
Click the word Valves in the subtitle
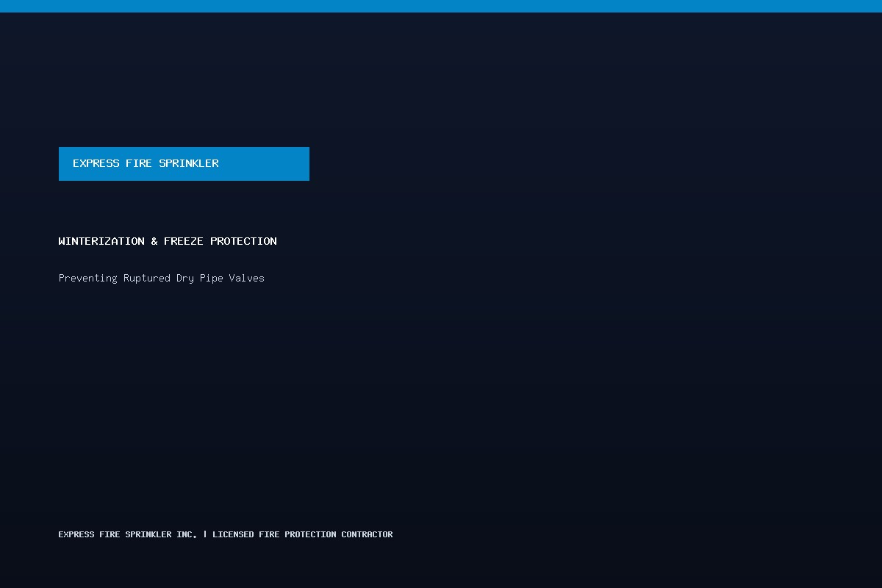pyautogui.click(x=247, y=278)
